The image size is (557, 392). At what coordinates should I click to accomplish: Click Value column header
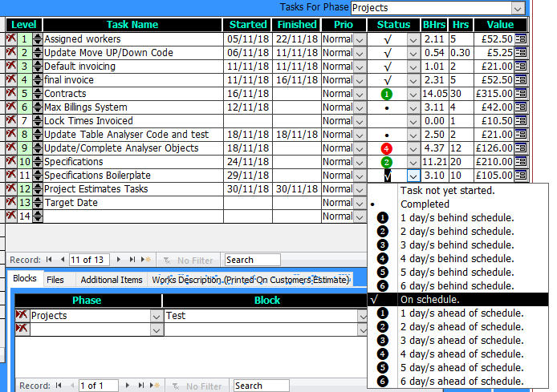click(x=500, y=25)
